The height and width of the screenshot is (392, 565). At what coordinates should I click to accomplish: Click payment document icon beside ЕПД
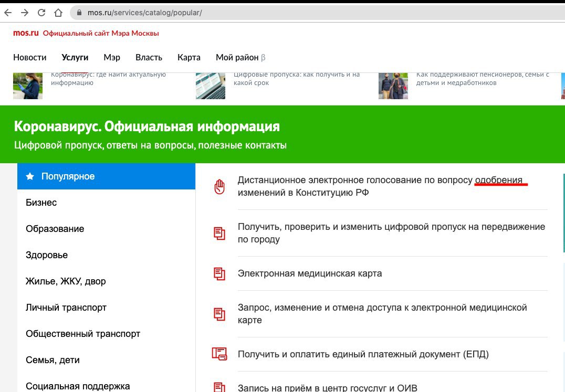point(219,354)
